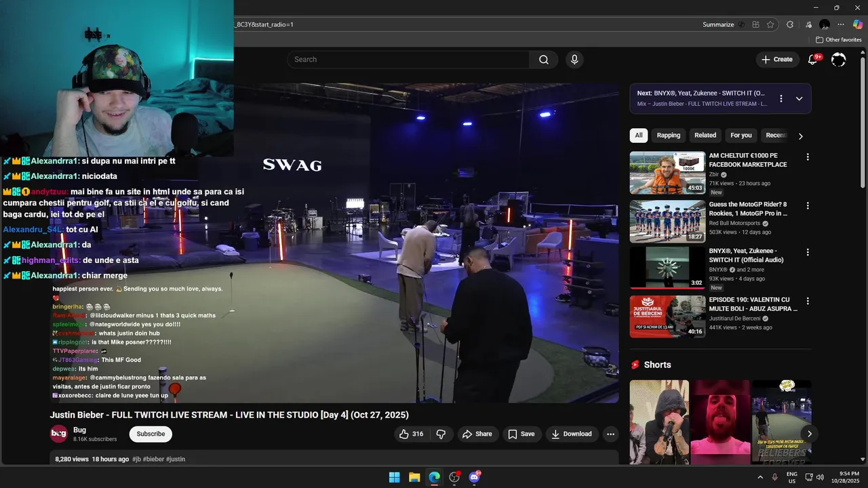This screenshot has height=488, width=868.
Task: Expand the Next mix playlist chevron
Action: [799, 98]
